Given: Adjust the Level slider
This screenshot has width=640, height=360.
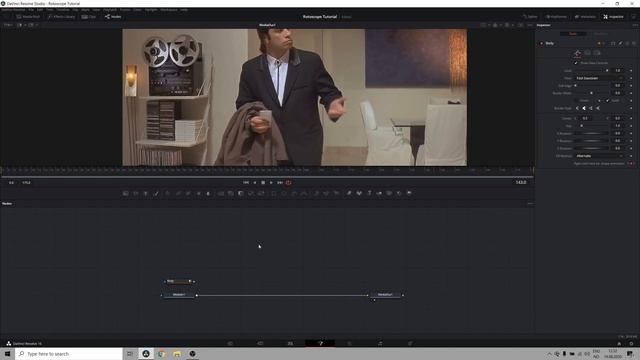Looking at the screenshot, I should tap(591, 71).
